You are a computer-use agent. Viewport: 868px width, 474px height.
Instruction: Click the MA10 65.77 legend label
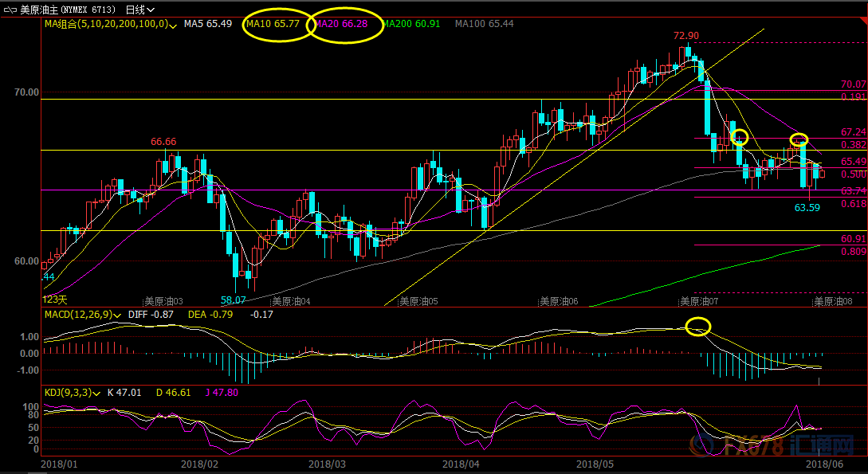[273, 24]
